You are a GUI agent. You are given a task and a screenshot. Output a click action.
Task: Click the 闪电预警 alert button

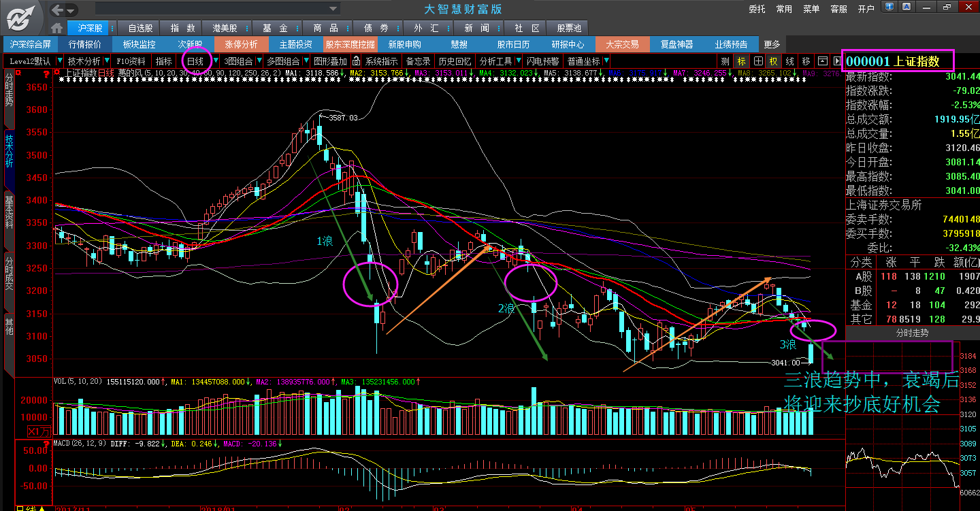(x=543, y=61)
